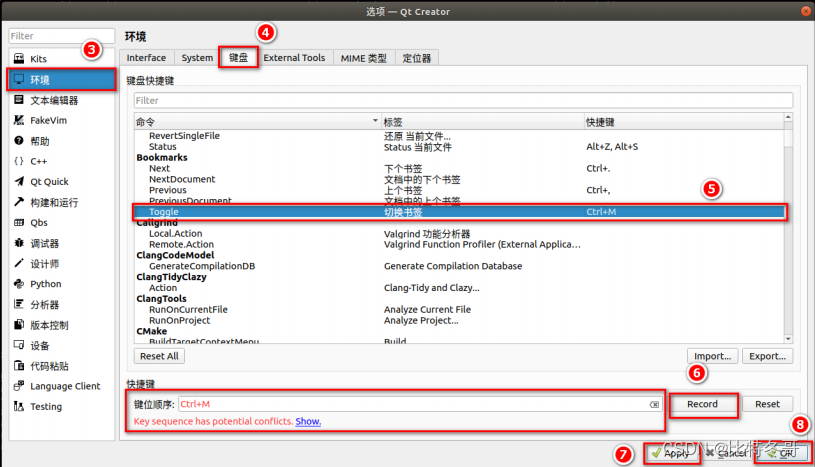The height and width of the screenshot is (467, 815).
Task: Focus the 键位顺序 key sequence field
Action: coord(420,404)
